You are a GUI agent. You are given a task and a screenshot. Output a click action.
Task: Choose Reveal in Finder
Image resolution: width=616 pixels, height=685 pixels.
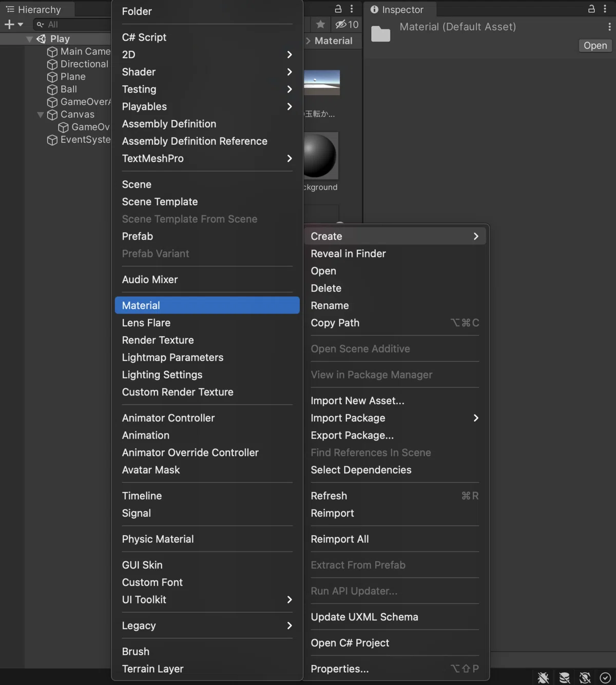(x=395, y=254)
